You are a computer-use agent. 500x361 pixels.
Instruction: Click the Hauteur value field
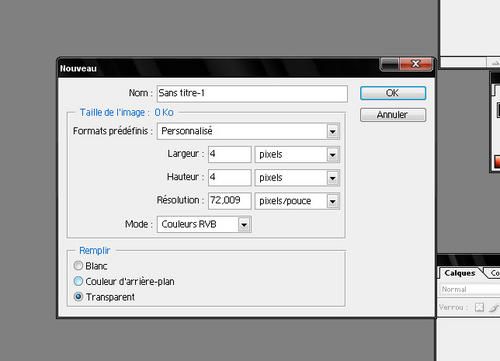pos(229,177)
